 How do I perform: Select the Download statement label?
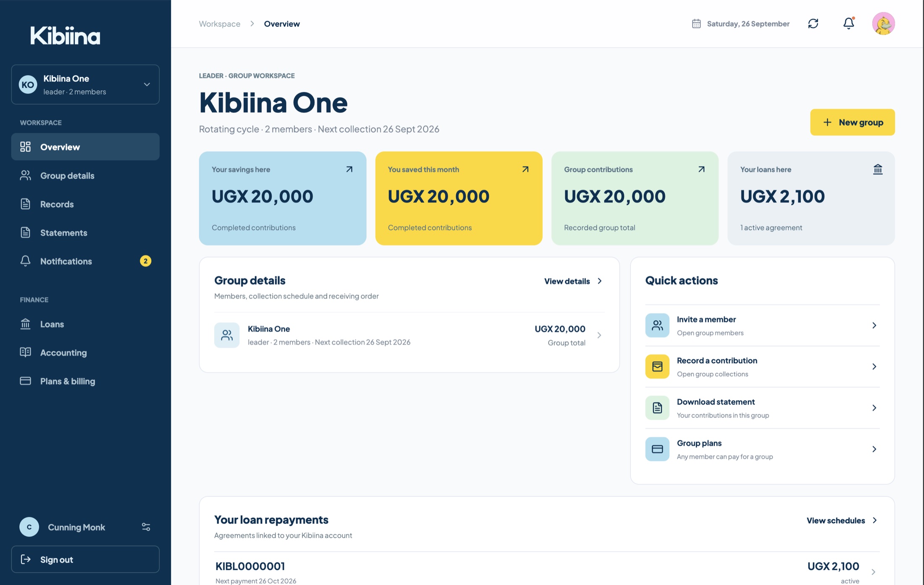(x=716, y=402)
